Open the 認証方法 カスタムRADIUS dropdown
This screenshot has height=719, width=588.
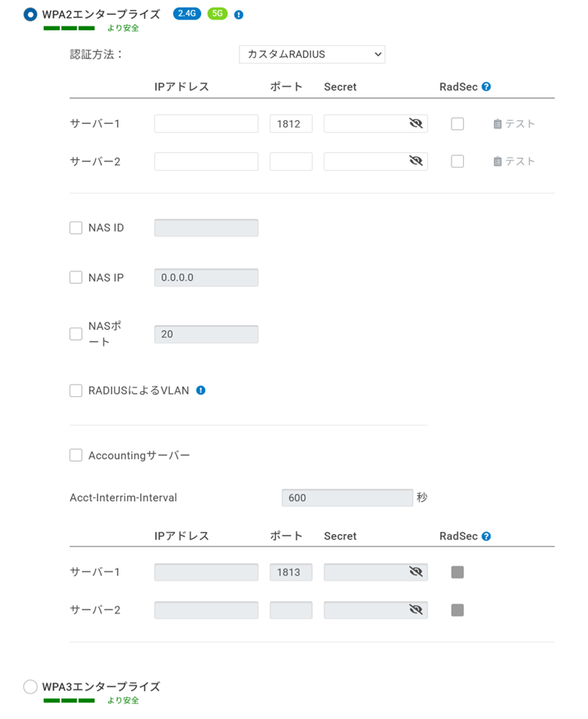pyautogui.click(x=312, y=55)
